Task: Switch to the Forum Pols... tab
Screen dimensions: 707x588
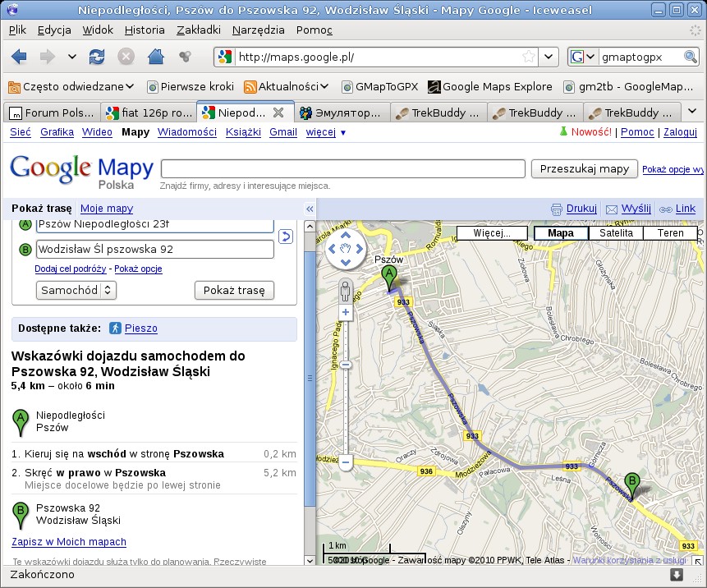Action: (x=52, y=113)
